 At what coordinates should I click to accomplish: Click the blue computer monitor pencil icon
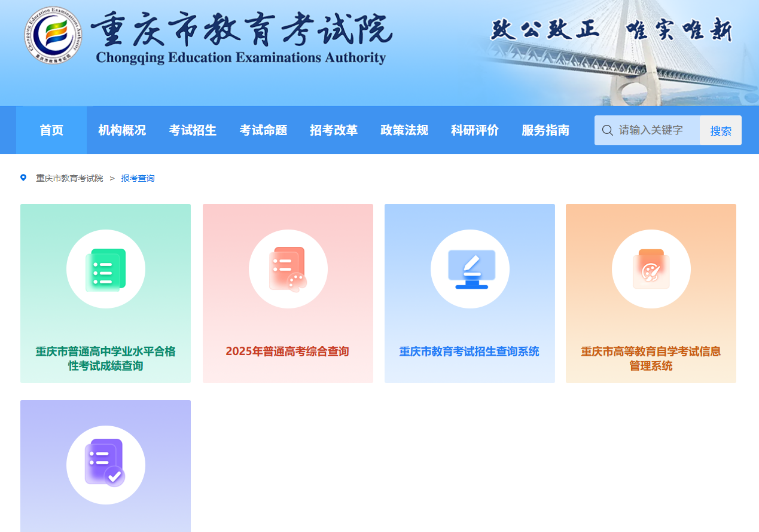point(470,270)
